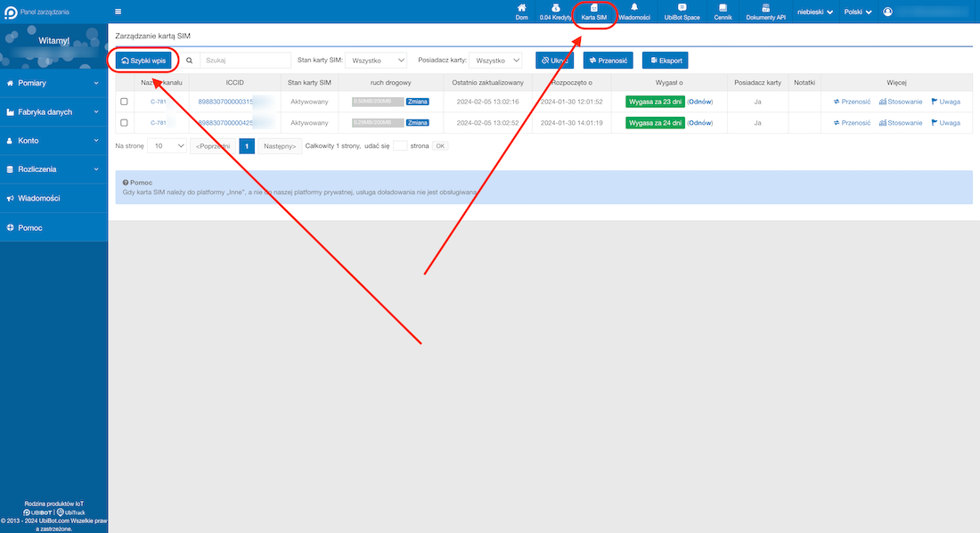Click start time 2024-01-30 14:01:19

click(x=571, y=123)
